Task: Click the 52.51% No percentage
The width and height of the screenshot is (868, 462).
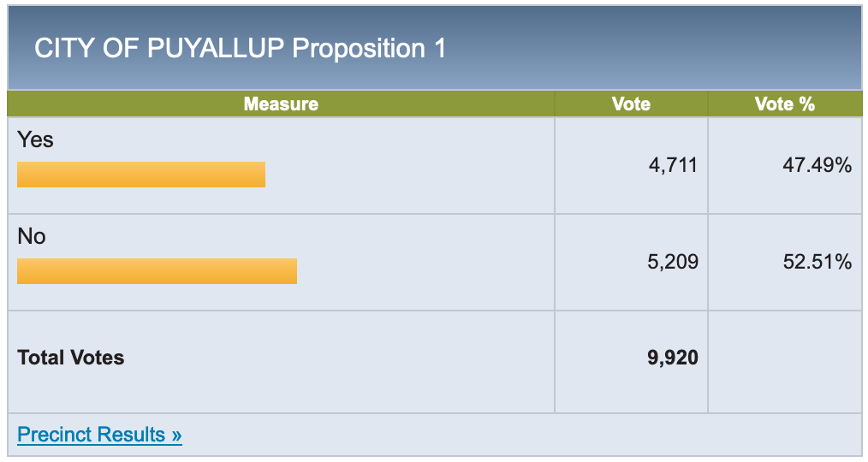Action: point(817,263)
